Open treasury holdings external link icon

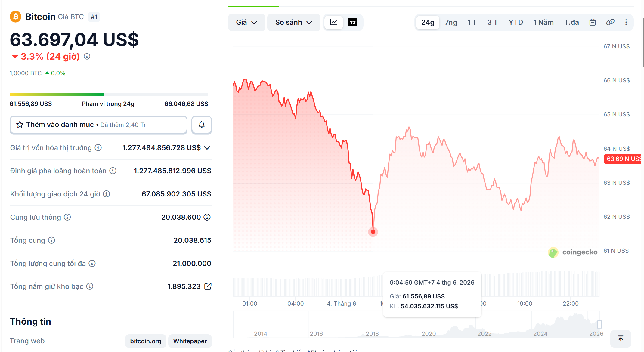coord(208,286)
